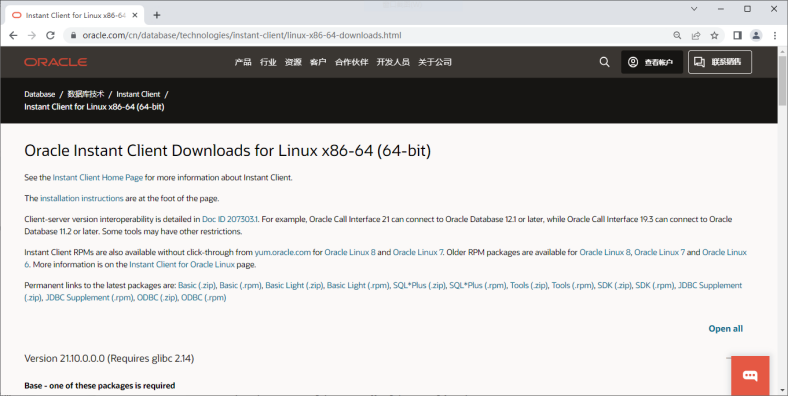Image resolution: width=788 pixels, height=396 pixels.
Task: Open the zoom magnifier icon in address bar
Action: [677, 35]
